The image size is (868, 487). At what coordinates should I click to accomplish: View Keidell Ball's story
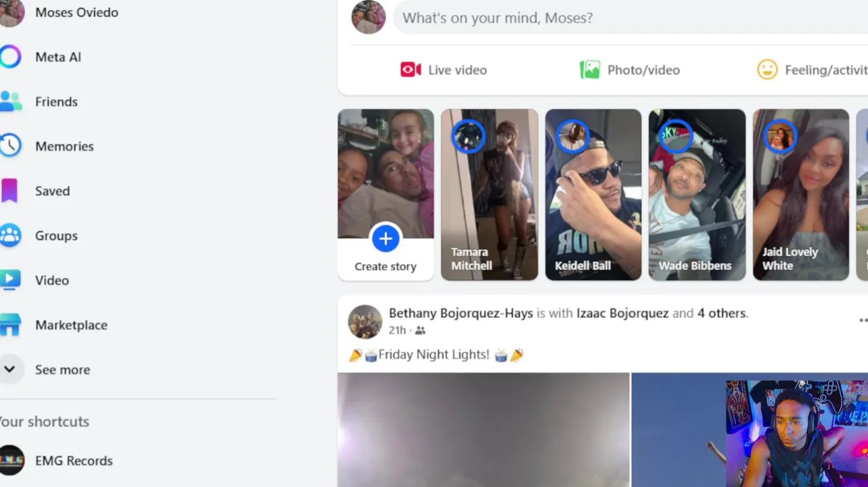(x=593, y=195)
